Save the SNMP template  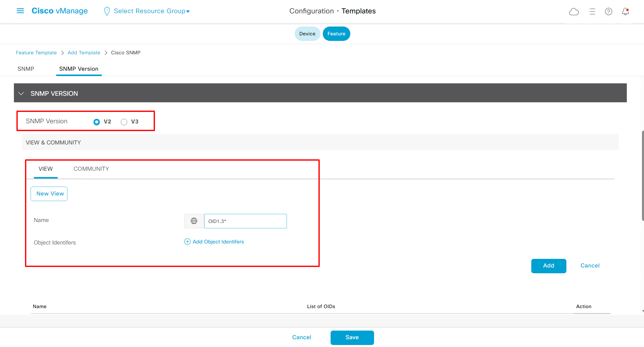click(x=352, y=337)
